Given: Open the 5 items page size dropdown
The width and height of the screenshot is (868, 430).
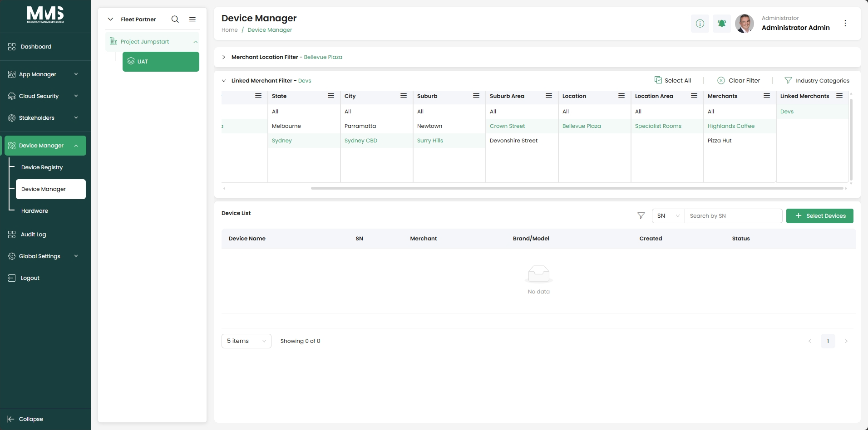Looking at the screenshot, I should [247, 341].
